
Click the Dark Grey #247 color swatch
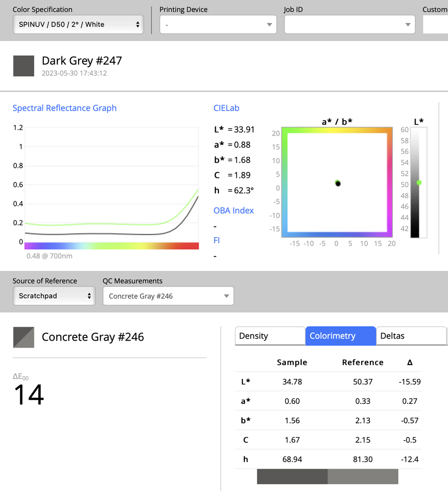pyautogui.click(x=23, y=66)
